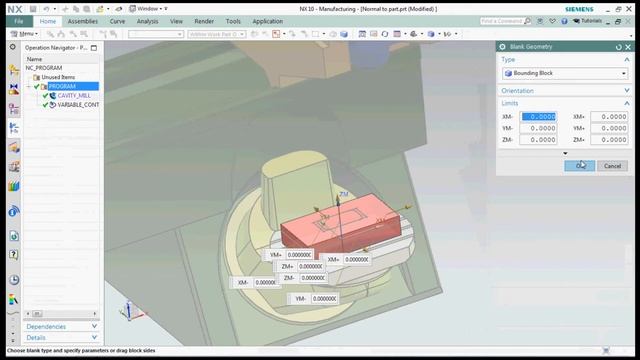The height and width of the screenshot is (360, 640).
Task: Open the Assembly Navigator sidebar icon
Action: pyautogui.click(x=13, y=70)
